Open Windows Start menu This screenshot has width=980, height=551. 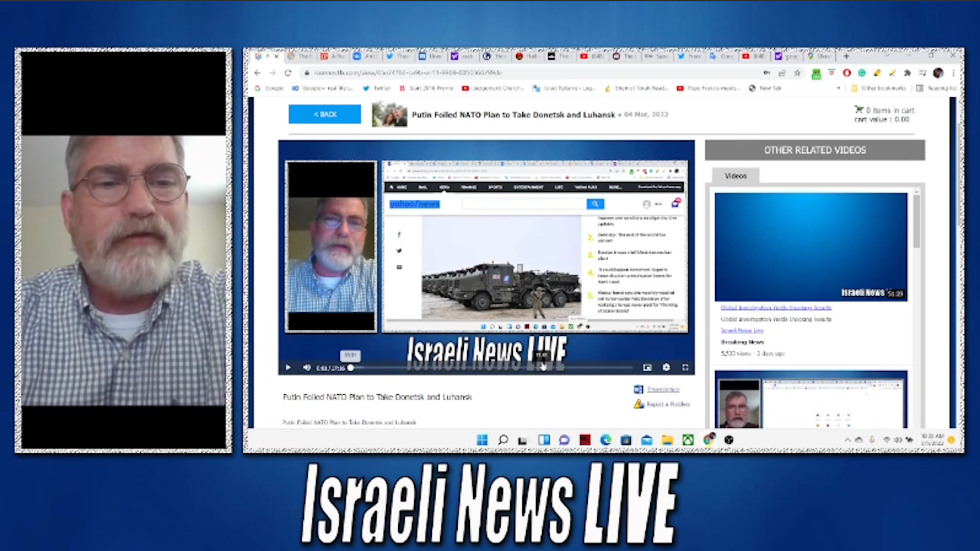point(482,440)
